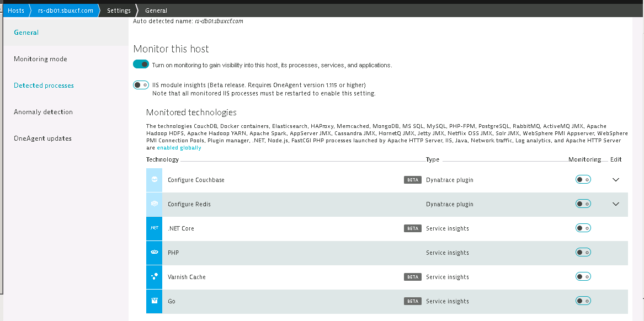This screenshot has height=321, width=644.
Task: Click the Couchbase technology icon
Action: pyautogui.click(x=154, y=180)
